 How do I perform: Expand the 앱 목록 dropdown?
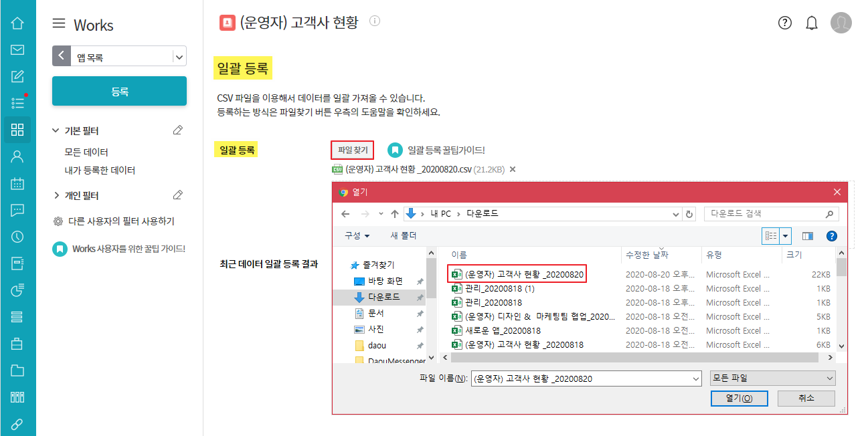click(179, 57)
